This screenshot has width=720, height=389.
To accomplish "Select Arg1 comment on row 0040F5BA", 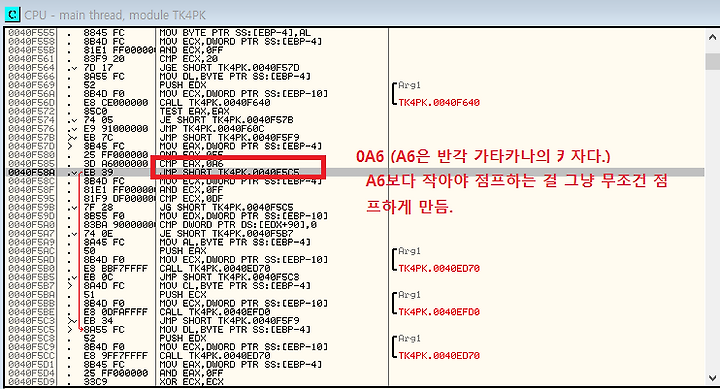I will [x=409, y=294].
